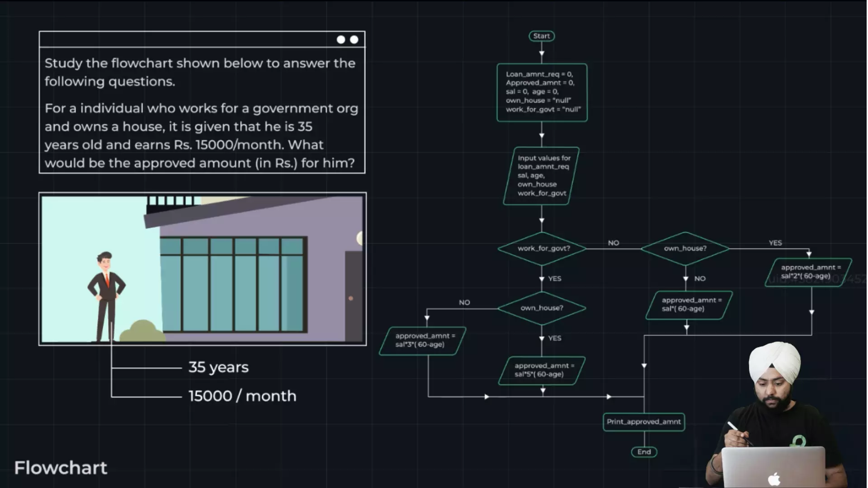The height and width of the screenshot is (488, 868).
Task: Click the sal*5*(60-age) output box
Action: coord(542,371)
